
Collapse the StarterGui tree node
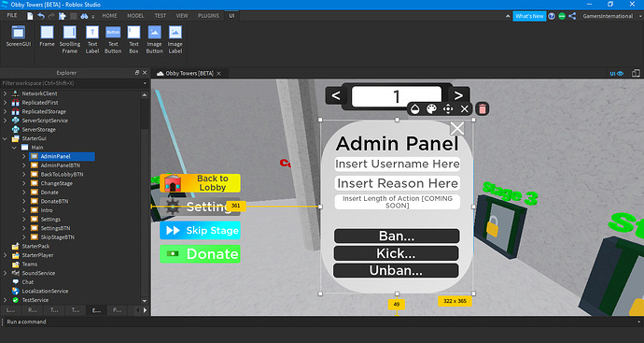[x=5, y=138]
